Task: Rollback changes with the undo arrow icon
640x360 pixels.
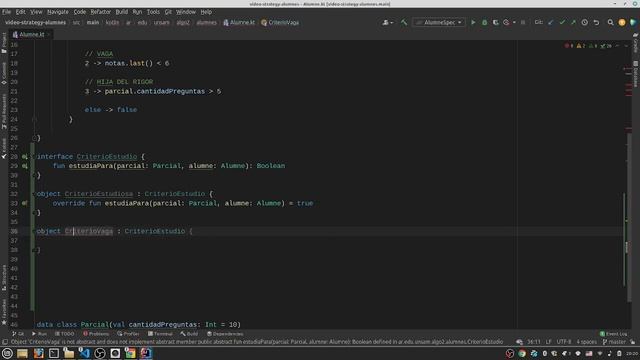Action: [596, 22]
